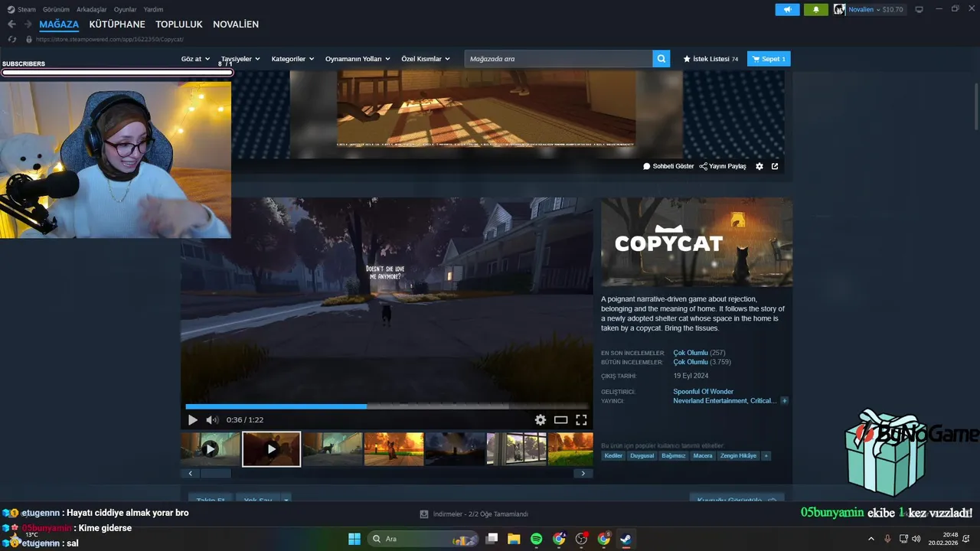Screen dimensions: 980x551
Task: Open trailer player settings gear
Action: coord(541,419)
